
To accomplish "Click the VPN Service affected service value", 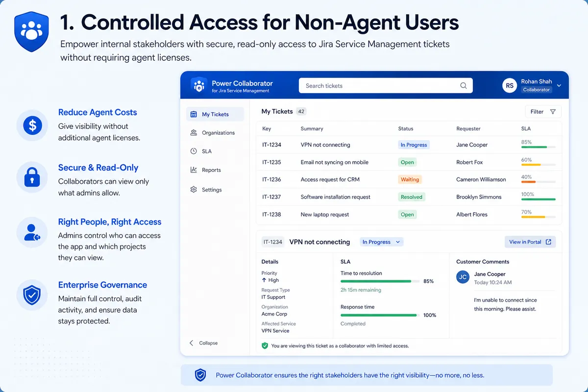I will point(275,331).
